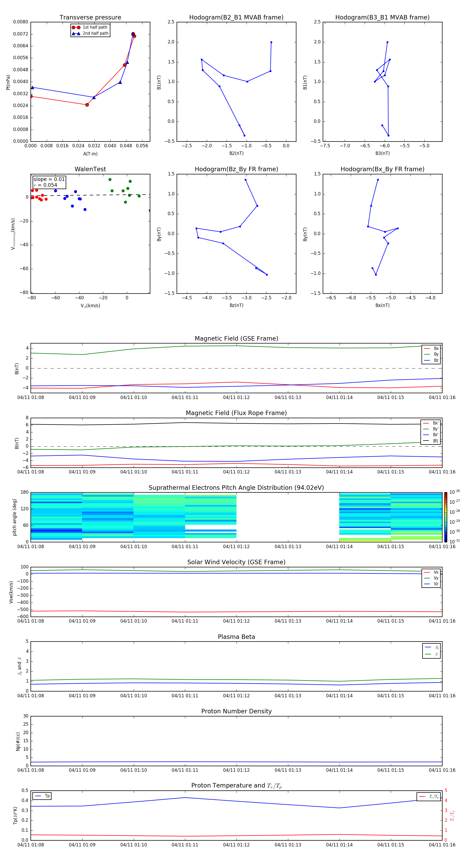Click the 'B2(nT)' x-axis label
This screenshot has width=473, height=868.
click(x=236, y=153)
